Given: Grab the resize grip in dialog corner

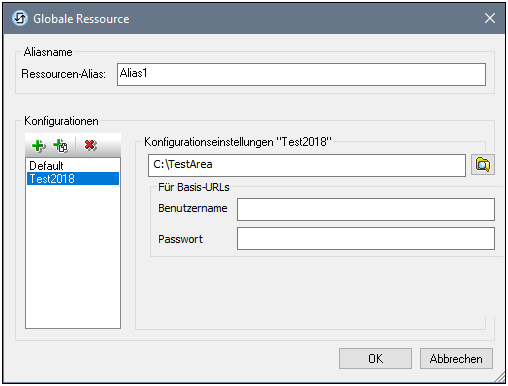Looking at the screenshot, I should (x=500, y=378).
